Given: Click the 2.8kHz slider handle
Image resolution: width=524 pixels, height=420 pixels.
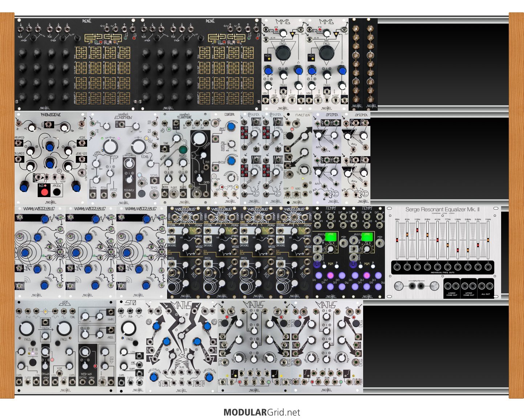Looking at the screenshot, I should point(468,250).
